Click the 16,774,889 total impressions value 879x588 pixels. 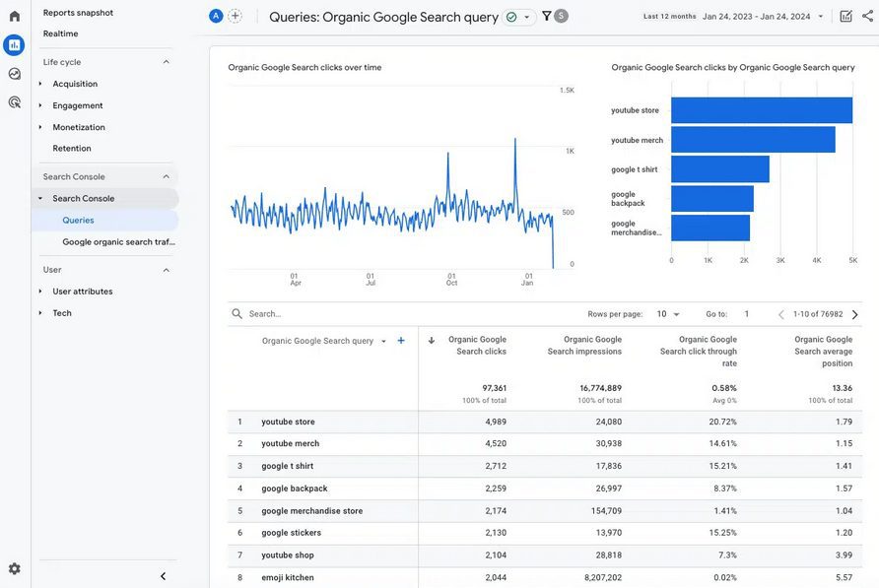(600, 388)
